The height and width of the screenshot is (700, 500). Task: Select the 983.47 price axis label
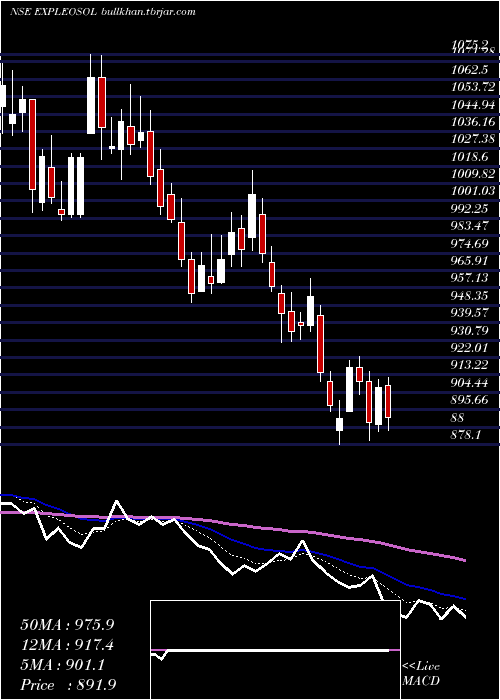pyautogui.click(x=470, y=226)
